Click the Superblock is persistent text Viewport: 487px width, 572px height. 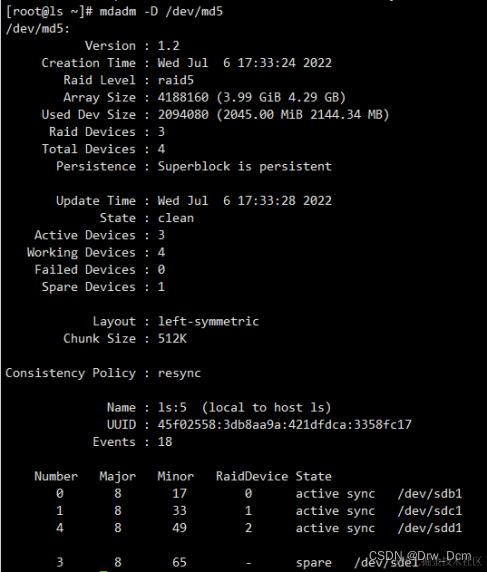coord(245,166)
